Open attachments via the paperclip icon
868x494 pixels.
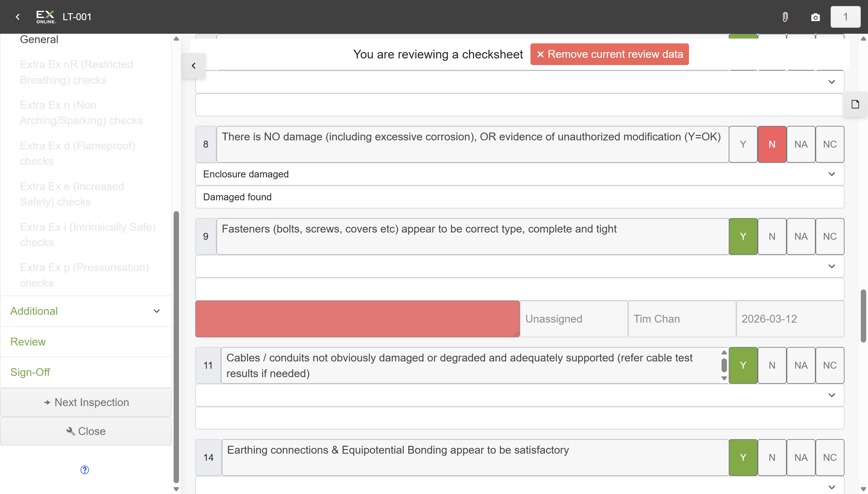(785, 17)
